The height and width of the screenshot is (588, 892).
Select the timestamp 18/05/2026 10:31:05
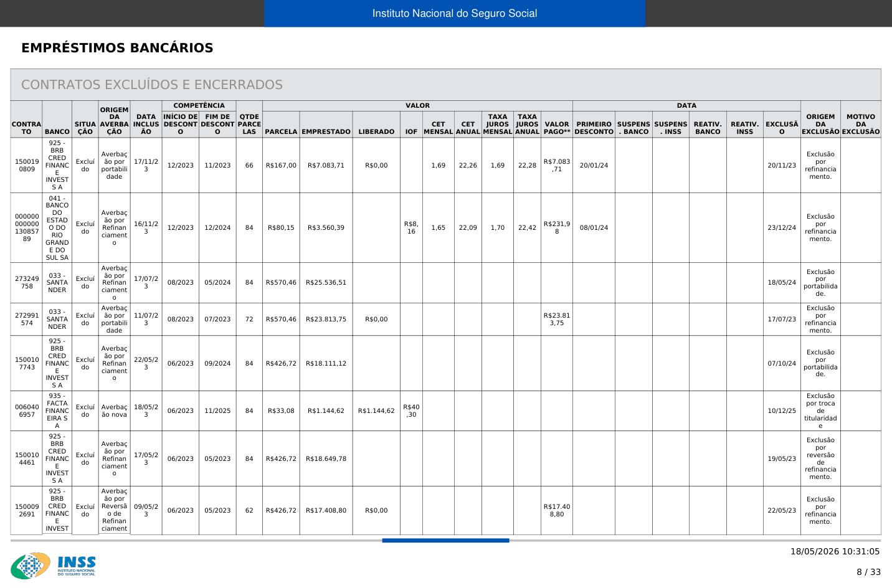835,551
